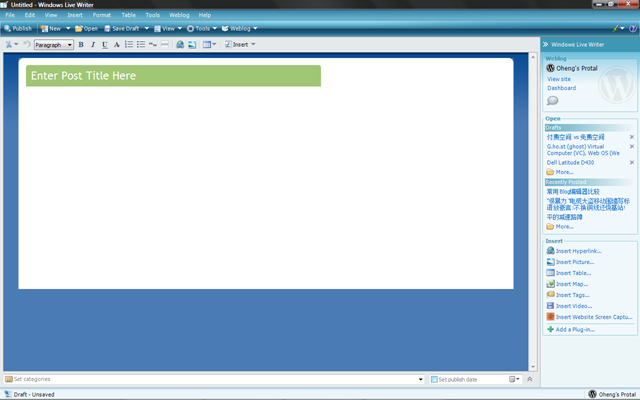This screenshot has width=640, height=400.
Task: Click the undo arrow icon
Action: (27, 45)
